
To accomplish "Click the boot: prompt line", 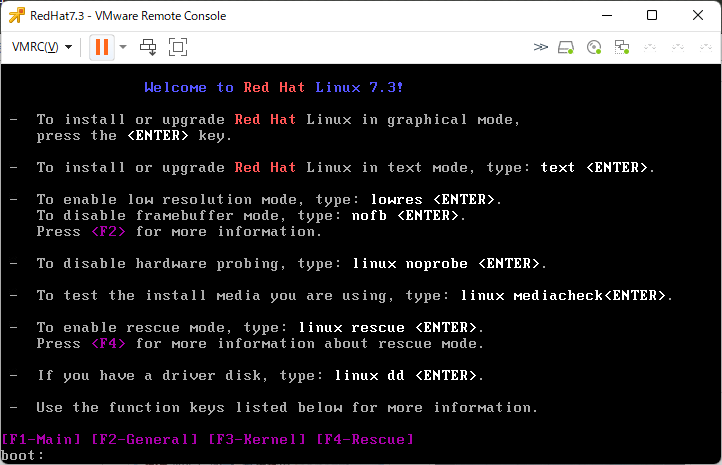I will 22,455.
